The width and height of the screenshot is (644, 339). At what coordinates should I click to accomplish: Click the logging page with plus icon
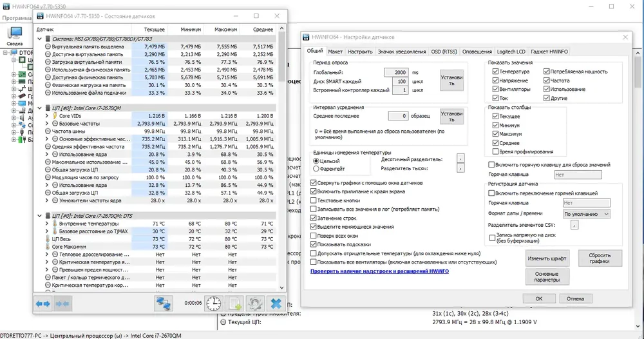point(234,304)
